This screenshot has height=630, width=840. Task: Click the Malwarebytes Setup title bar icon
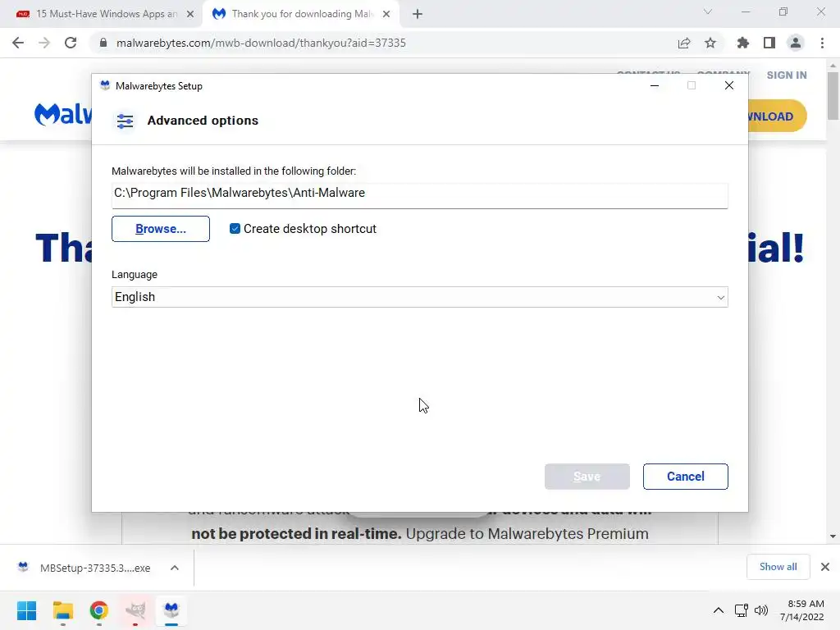click(105, 85)
